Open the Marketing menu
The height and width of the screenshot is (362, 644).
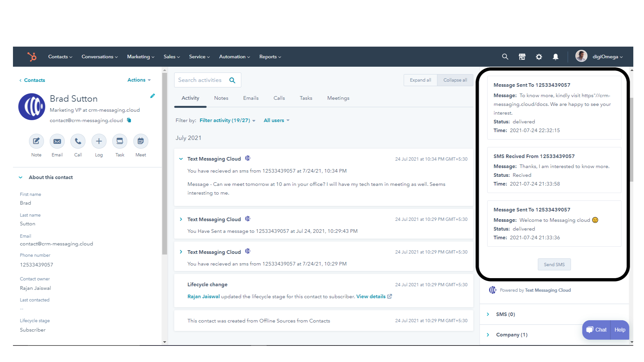(141, 57)
